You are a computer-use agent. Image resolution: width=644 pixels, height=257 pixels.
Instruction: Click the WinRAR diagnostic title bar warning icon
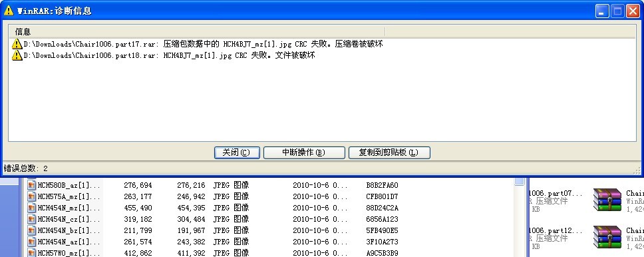click(x=9, y=11)
